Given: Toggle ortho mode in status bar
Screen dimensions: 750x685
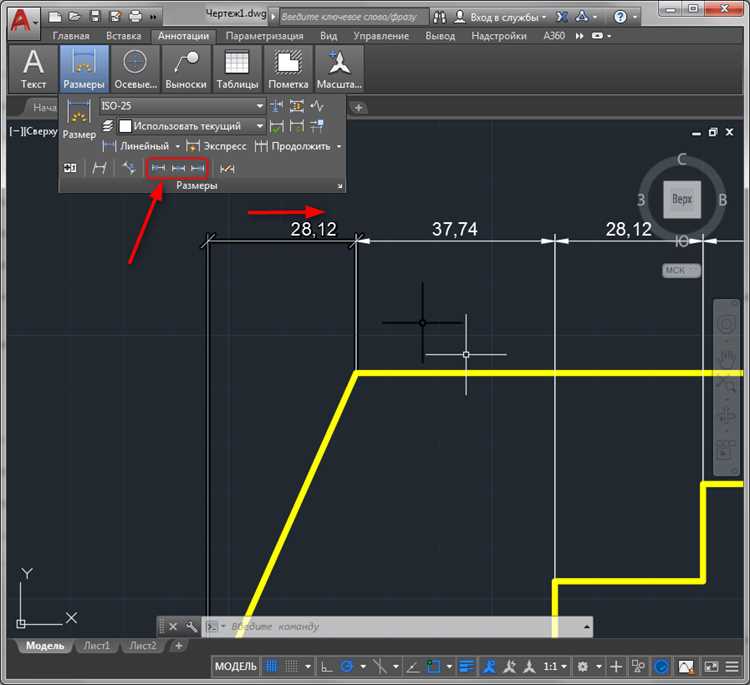Looking at the screenshot, I should (327, 666).
